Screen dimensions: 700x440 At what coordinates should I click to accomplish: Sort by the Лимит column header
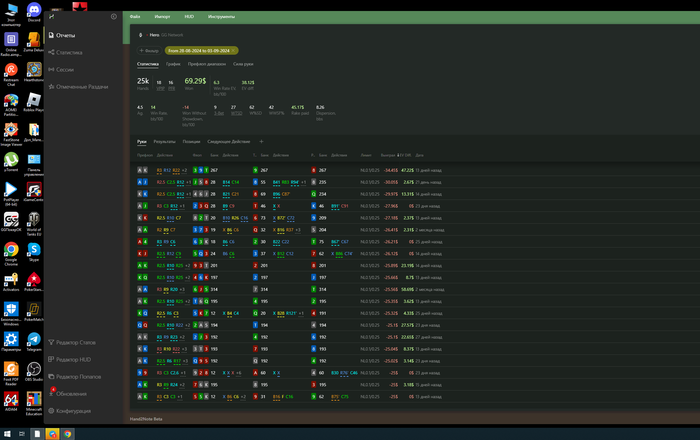tap(366, 155)
